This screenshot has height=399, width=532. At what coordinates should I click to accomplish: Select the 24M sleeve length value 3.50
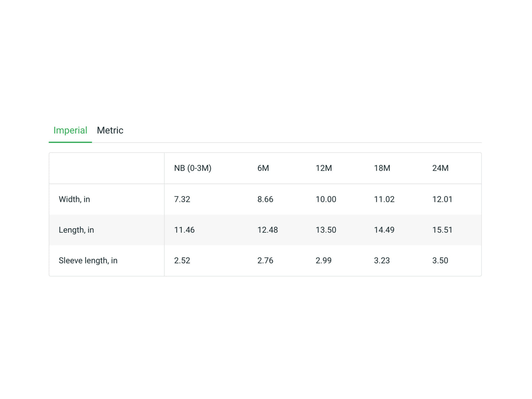440,261
